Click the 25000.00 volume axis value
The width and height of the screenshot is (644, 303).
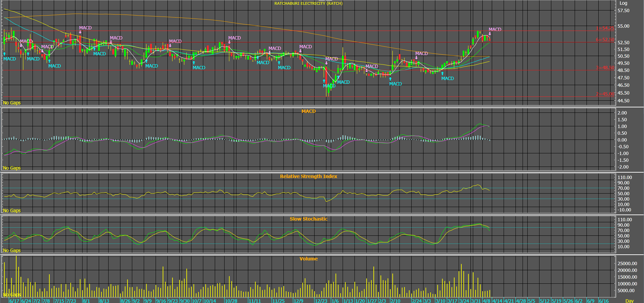pos(627,263)
